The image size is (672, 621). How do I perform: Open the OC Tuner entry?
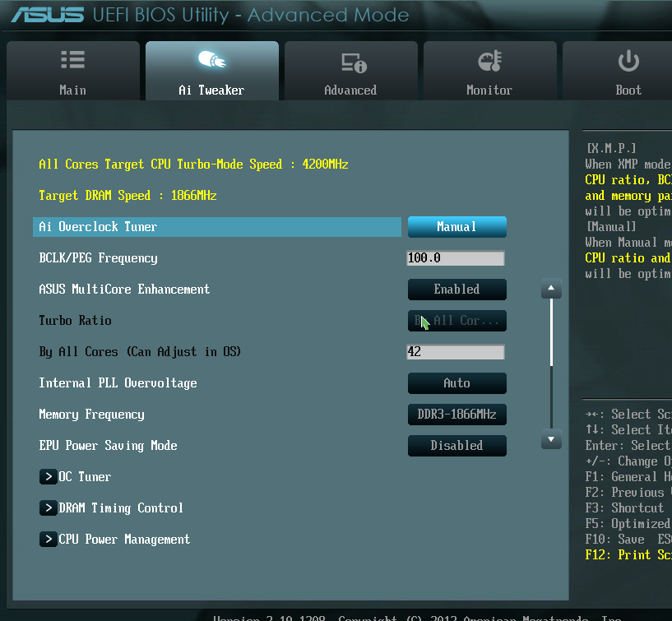pos(85,476)
